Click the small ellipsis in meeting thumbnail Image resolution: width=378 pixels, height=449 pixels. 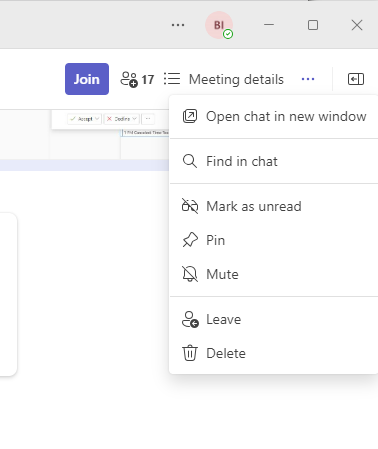click(148, 119)
